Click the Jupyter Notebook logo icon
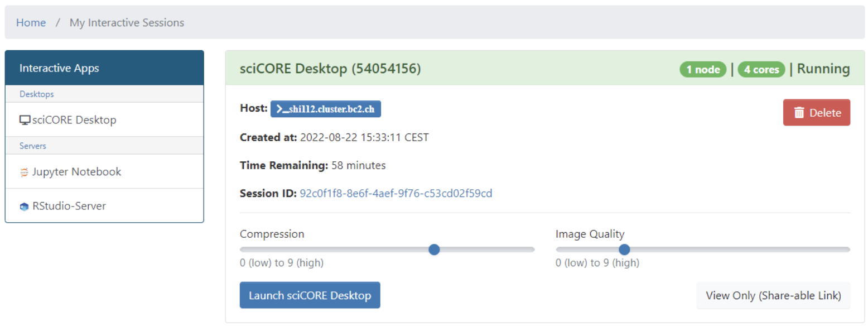 tap(24, 172)
